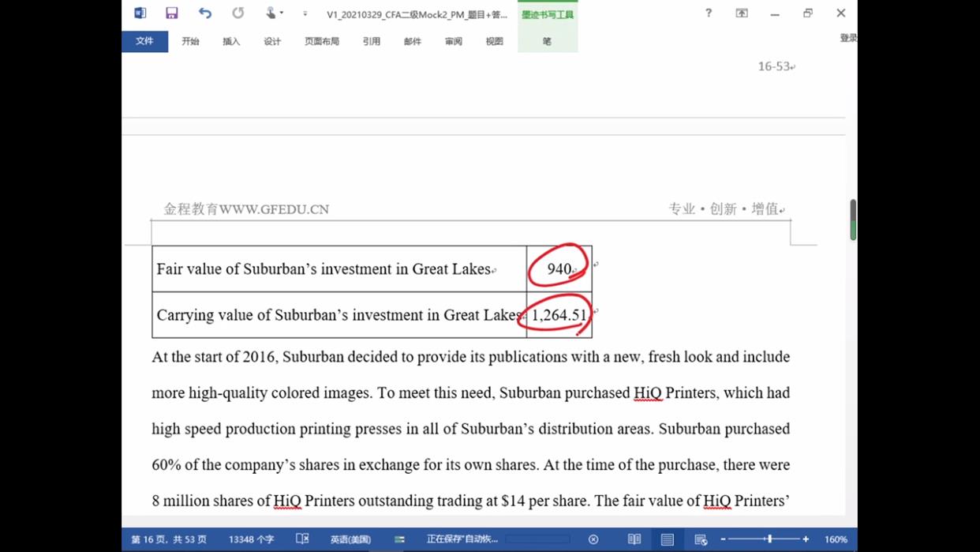Open the touch mode dropdown arrow
The image size is (980, 552).
(282, 13)
